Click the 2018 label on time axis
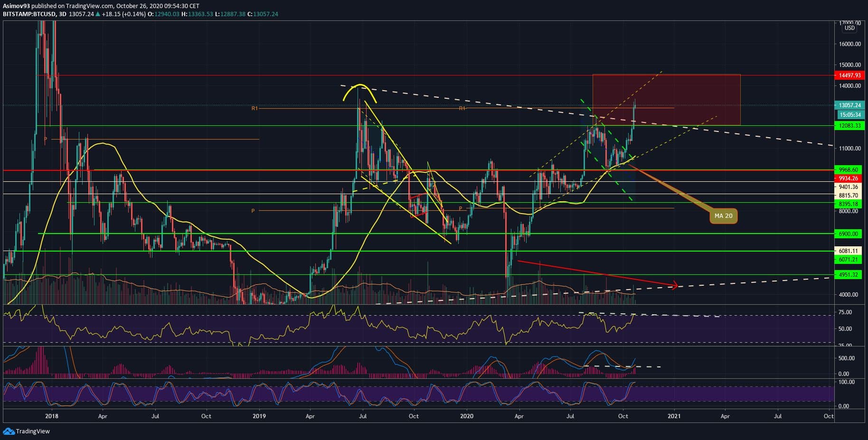The height and width of the screenshot is (440, 868). (x=51, y=416)
